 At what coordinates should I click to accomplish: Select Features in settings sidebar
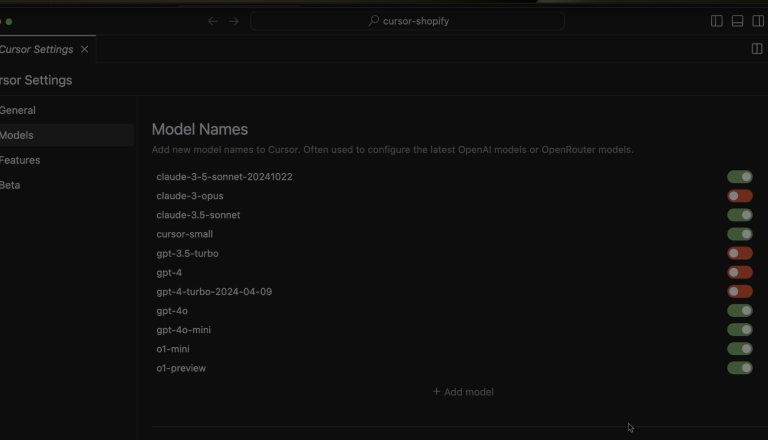tap(20, 160)
